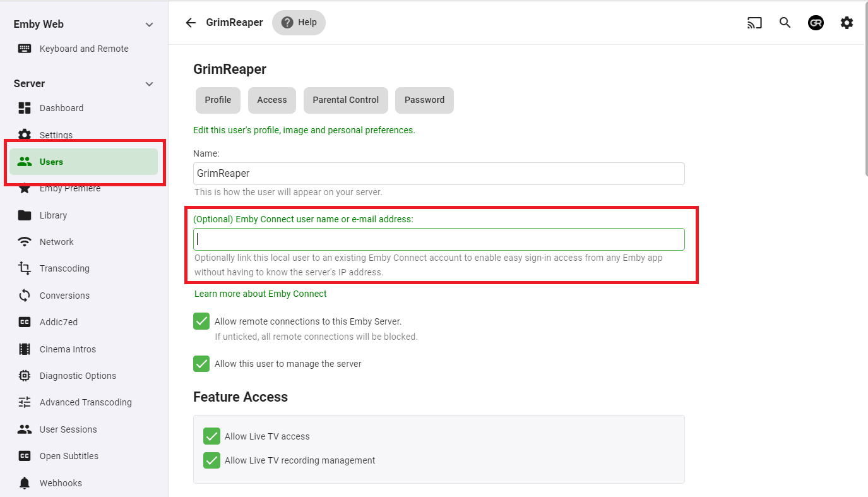868x497 pixels.
Task: Open search with the magnifier icon
Action: tap(785, 23)
